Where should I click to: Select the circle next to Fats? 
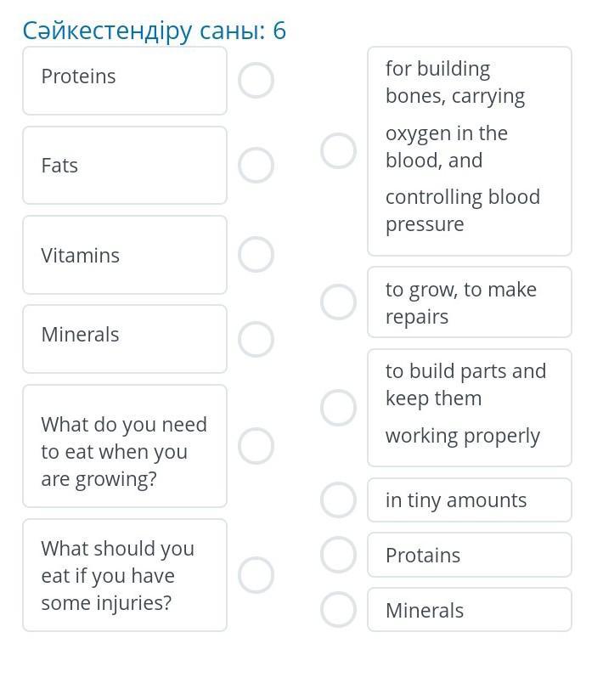[x=256, y=166]
